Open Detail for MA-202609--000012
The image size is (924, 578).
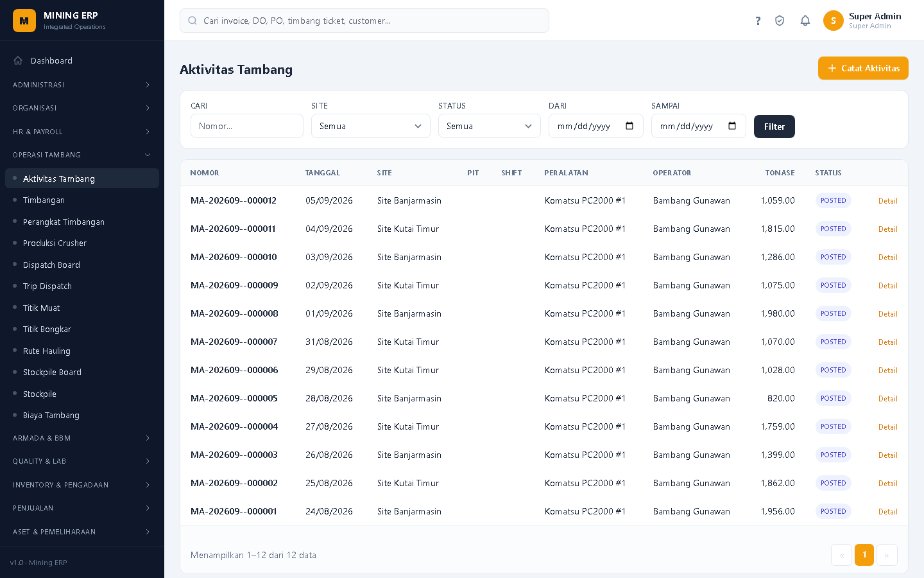point(887,201)
